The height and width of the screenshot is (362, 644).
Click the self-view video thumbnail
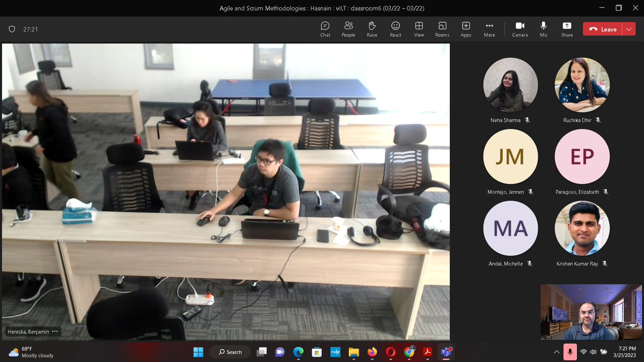point(591,312)
